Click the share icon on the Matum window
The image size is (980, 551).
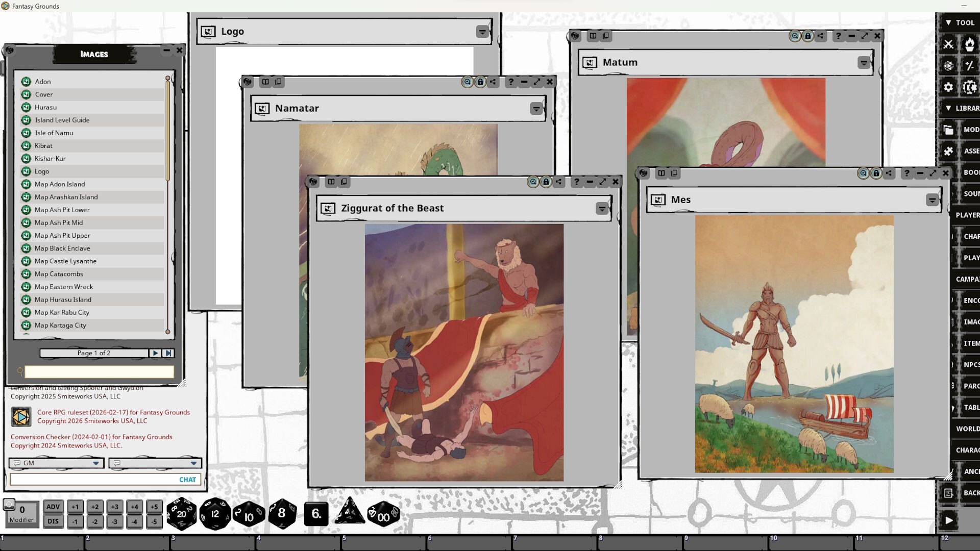click(821, 36)
